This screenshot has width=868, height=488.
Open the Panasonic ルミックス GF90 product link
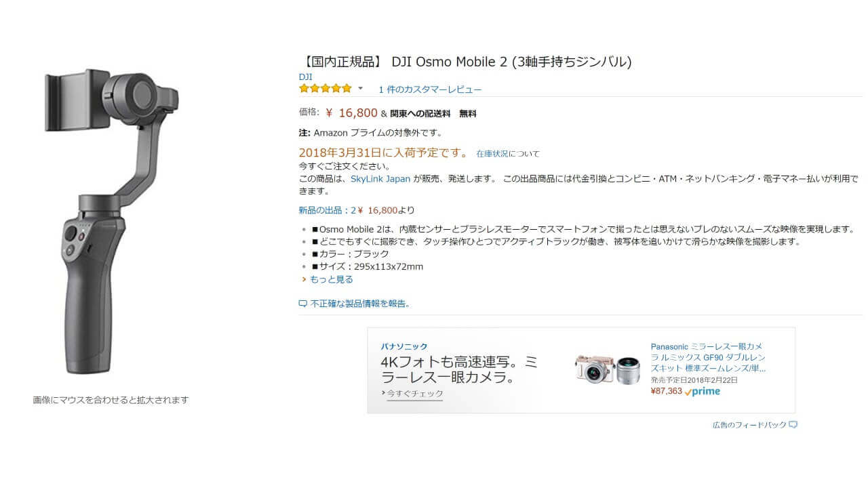pos(709,357)
